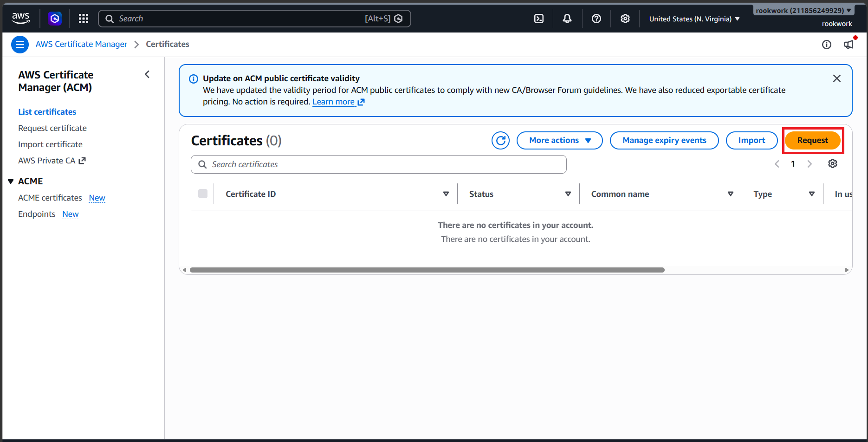
Task: Open table preferences gear icon
Action: pyautogui.click(x=833, y=163)
